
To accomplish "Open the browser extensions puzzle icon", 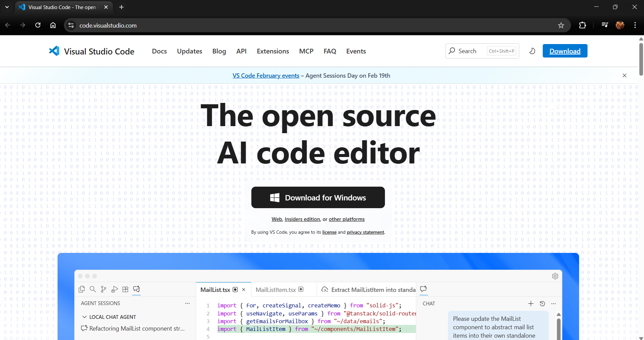I will (582, 25).
